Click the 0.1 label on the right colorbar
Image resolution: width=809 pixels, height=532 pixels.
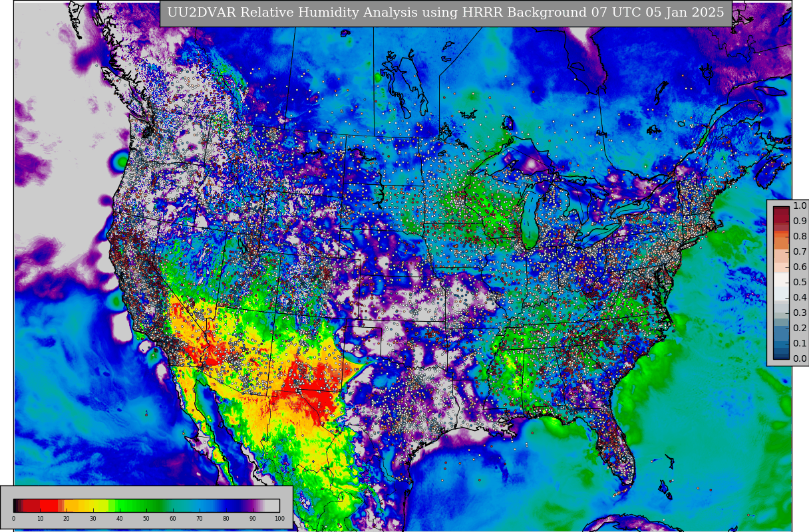tap(800, 344)
